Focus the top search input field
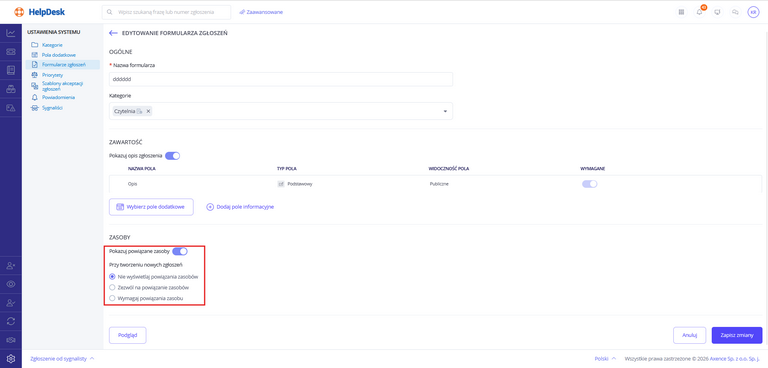This screenshot has width=768, height=368. 167,12
